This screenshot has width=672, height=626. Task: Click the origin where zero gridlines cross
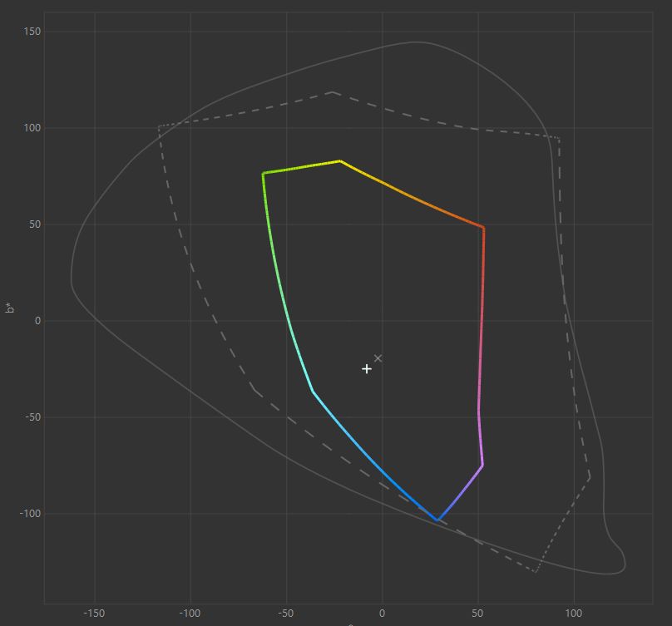[x=383, y=321]
